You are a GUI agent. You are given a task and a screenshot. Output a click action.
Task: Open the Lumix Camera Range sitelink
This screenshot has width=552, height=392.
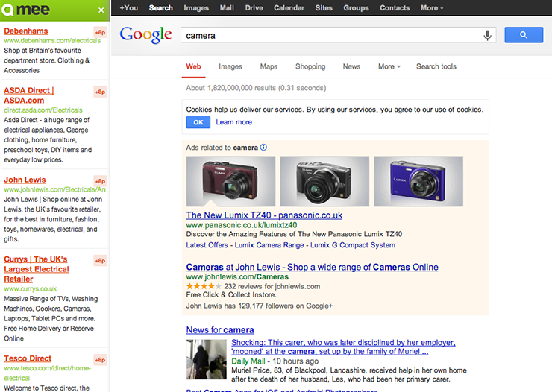269,245
